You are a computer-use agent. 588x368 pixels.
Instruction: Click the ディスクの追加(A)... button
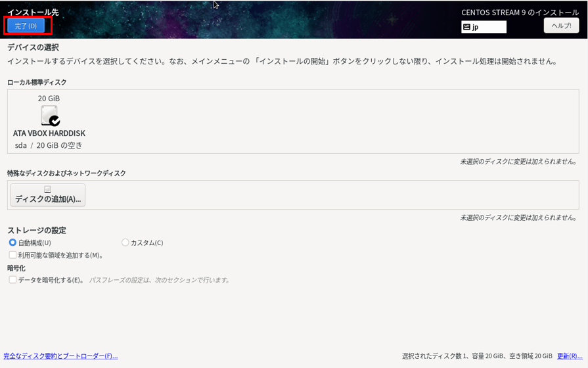(x=48, y=195)
